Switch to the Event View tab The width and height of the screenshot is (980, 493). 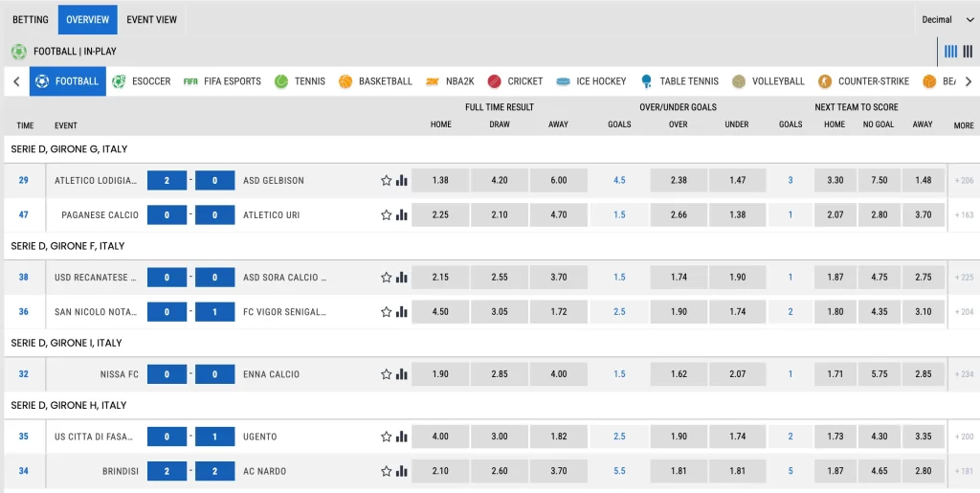[x=151, y=19]
